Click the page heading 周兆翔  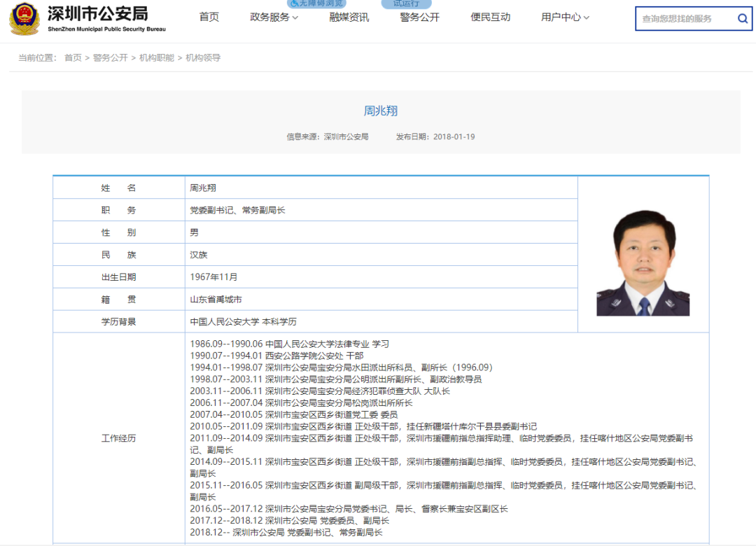380,111
